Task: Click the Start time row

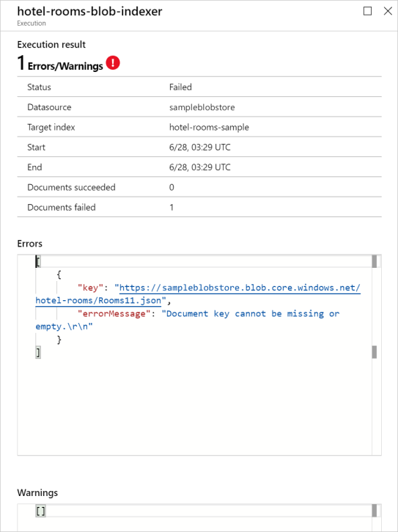Action: tap(199, 147)
